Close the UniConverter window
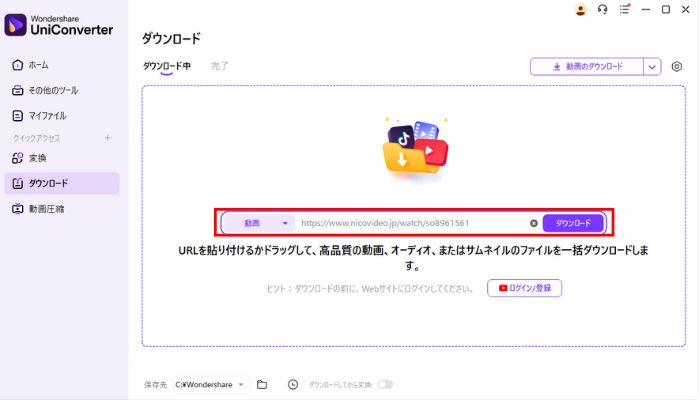Screen dimensions: 700x400 686,9
